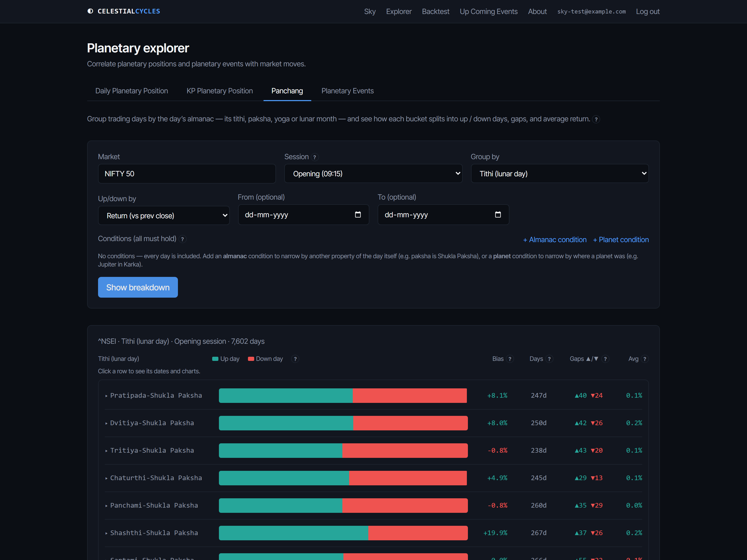
Task: Click the CelestialCycles logo icon
Action: coord(90,11)
